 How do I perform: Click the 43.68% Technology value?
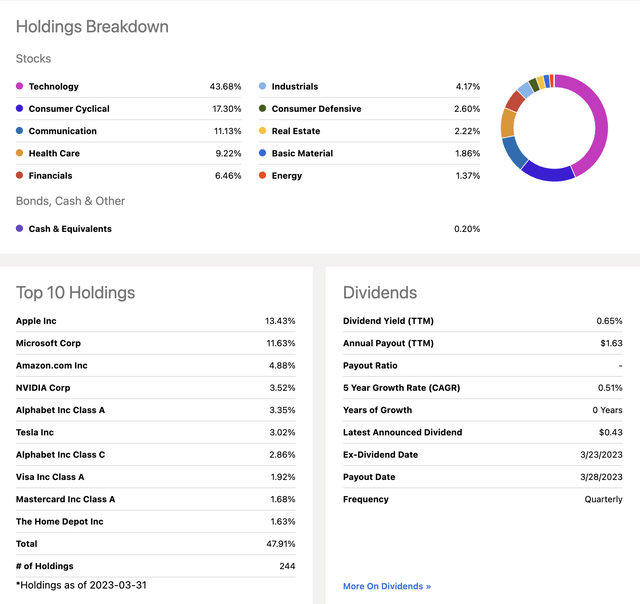click(x=225, y=87)
